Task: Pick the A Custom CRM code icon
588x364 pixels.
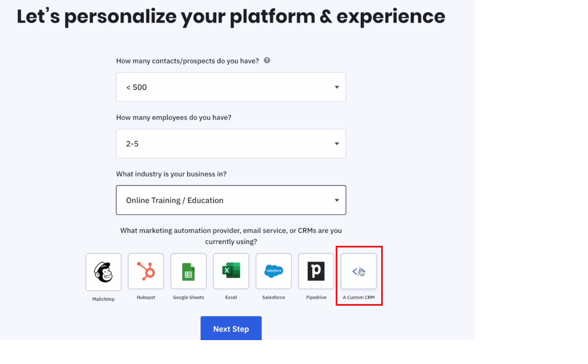Action: pos(359,271)
